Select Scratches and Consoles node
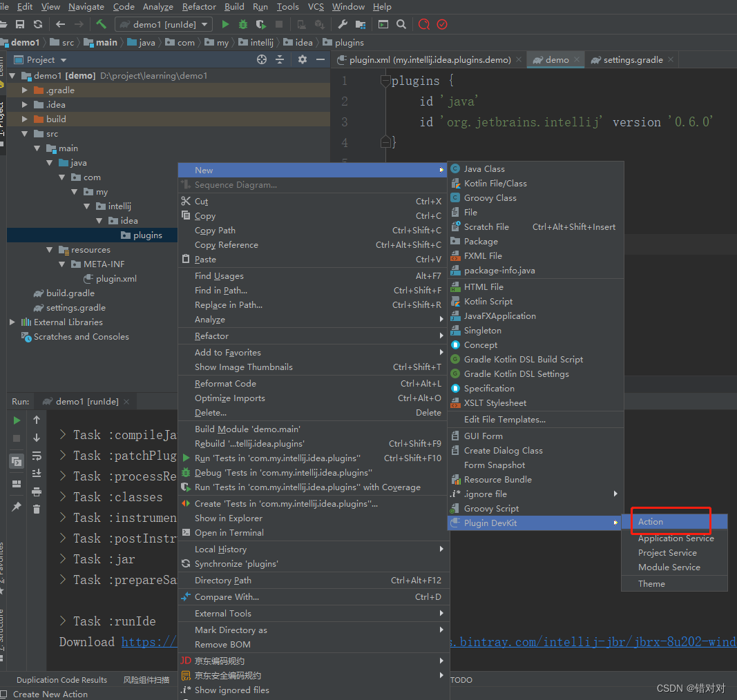The image size is (737, 700). (75, 336)
